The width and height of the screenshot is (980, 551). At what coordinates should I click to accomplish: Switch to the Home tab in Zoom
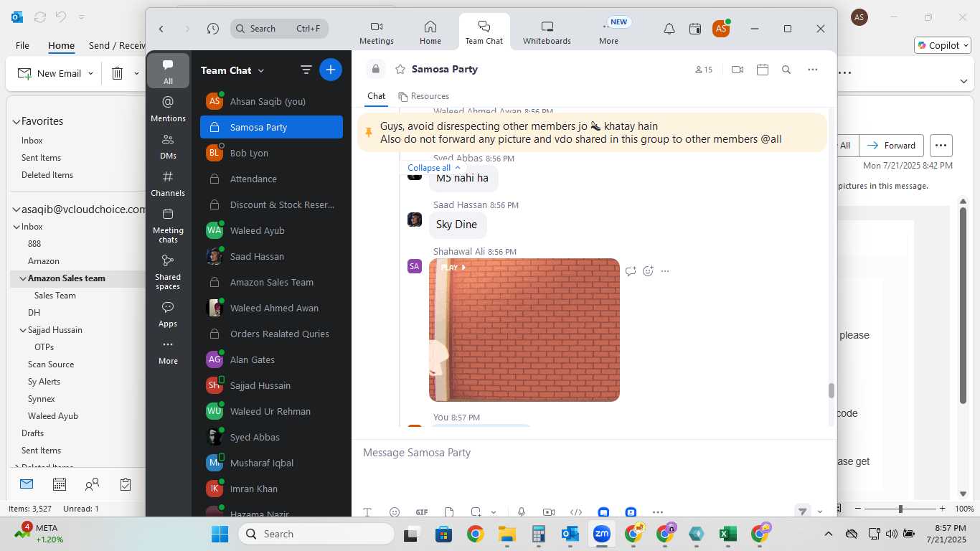(430, 33)
